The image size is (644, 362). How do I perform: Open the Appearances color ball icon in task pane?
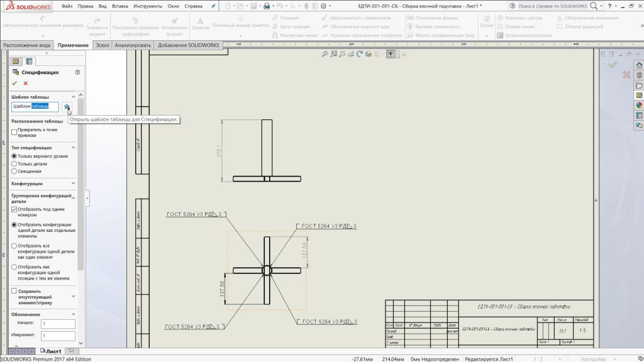639,106
